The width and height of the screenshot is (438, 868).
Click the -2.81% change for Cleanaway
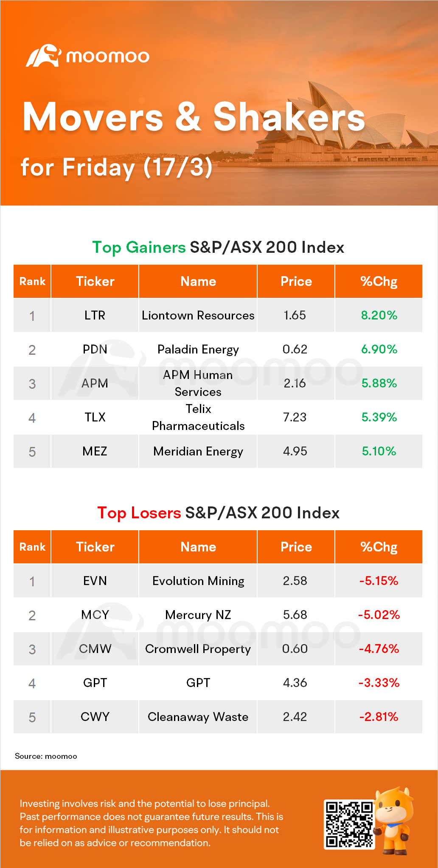click(x=379, y=717)
